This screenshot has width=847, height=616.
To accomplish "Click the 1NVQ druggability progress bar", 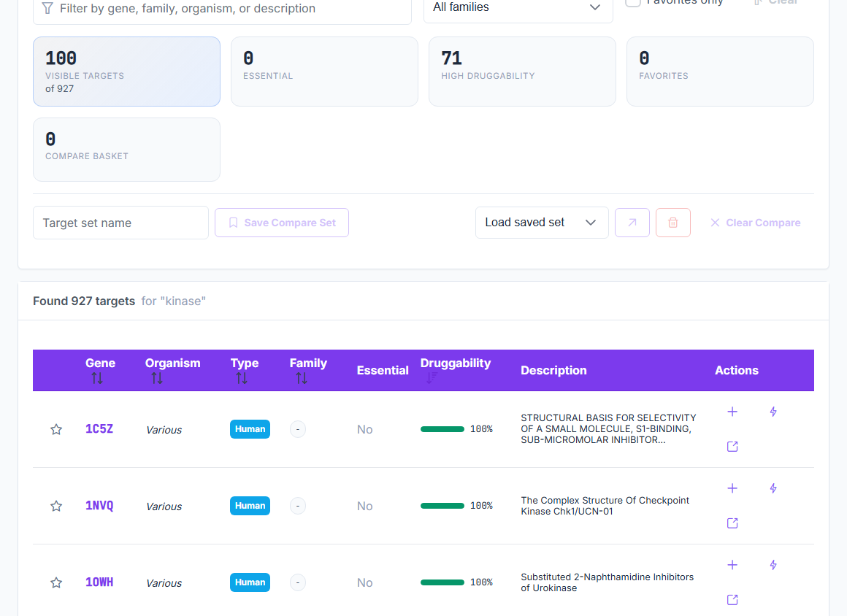I will point(442,506).
